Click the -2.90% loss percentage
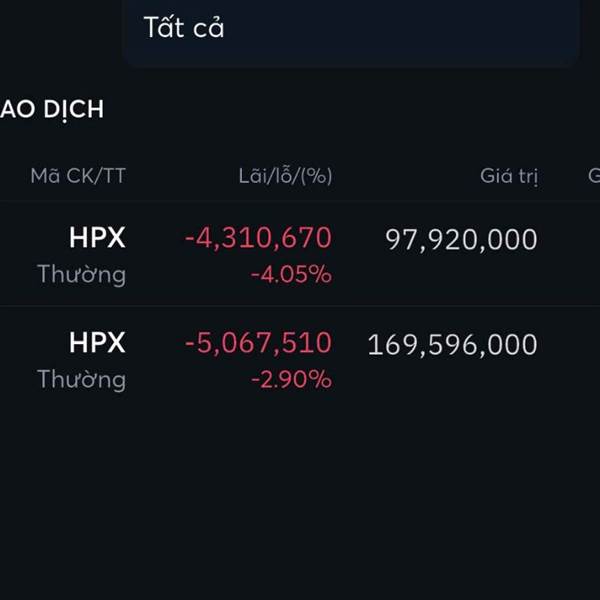 pos(291,379)
